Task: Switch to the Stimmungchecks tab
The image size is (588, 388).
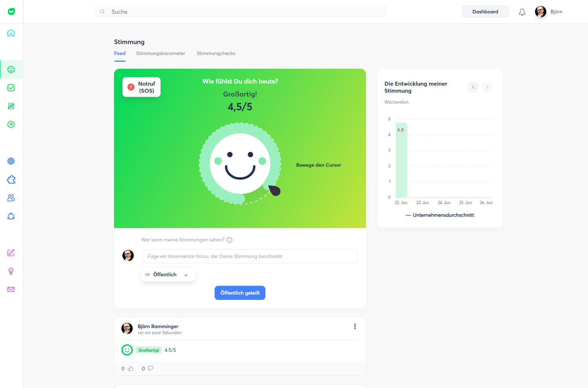Action: tap(216, 53)
